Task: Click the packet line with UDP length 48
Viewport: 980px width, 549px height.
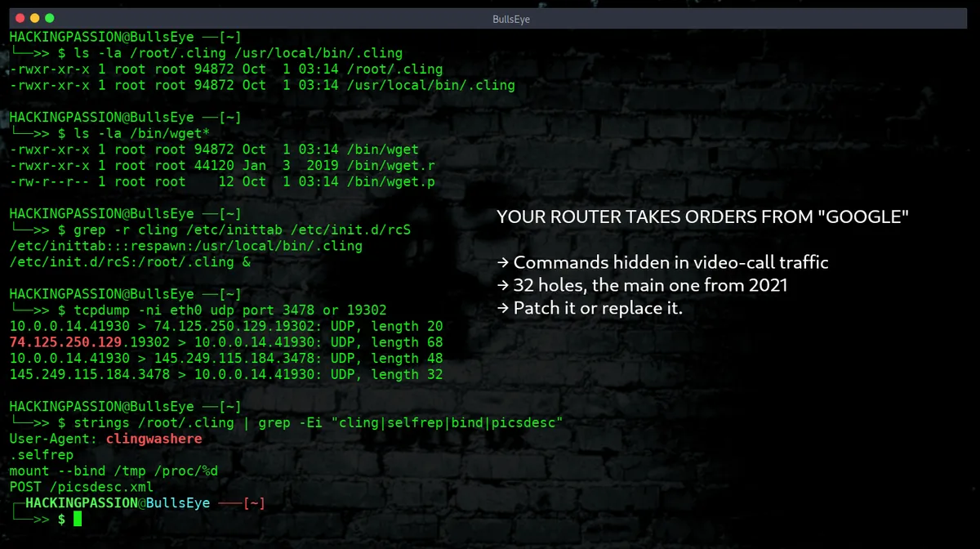Action: click(226, 358)
